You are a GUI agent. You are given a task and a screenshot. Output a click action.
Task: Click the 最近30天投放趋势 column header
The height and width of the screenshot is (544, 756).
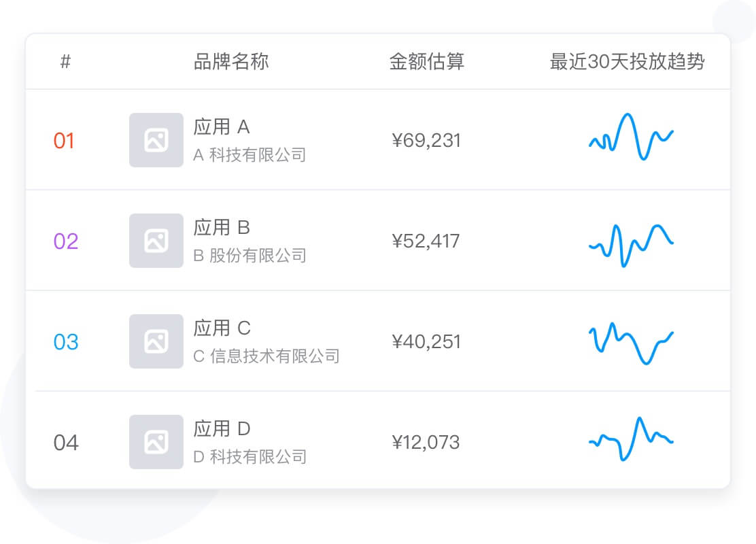[627, 62]
